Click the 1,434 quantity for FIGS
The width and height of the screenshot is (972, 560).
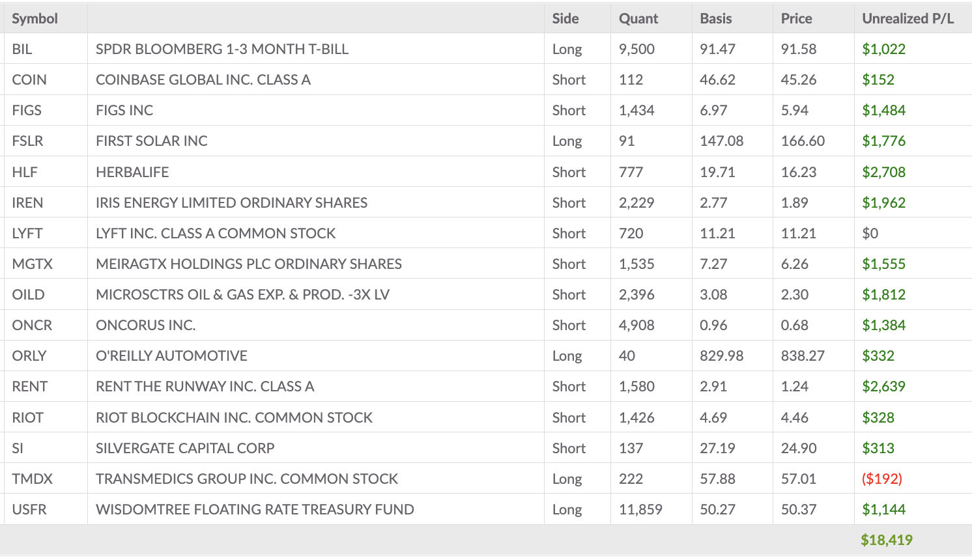(636, 110)
